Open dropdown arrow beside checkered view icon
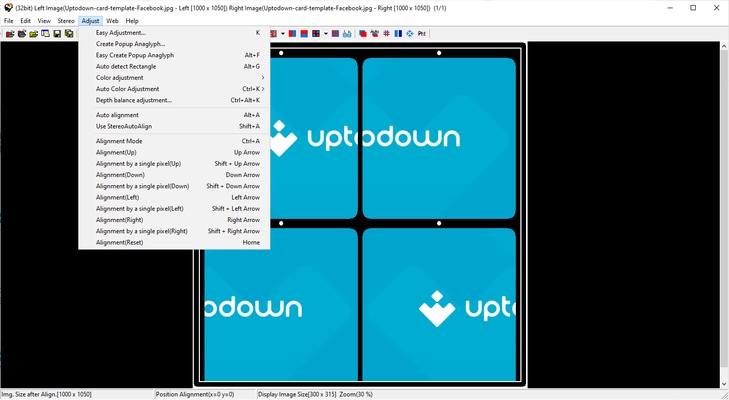The image size is (729, 400). (325, 33)
